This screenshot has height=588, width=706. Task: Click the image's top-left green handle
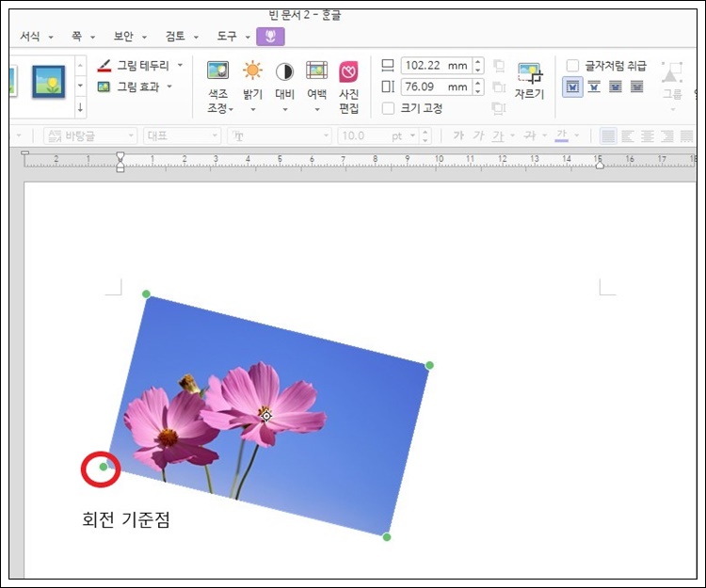(146, 294)
